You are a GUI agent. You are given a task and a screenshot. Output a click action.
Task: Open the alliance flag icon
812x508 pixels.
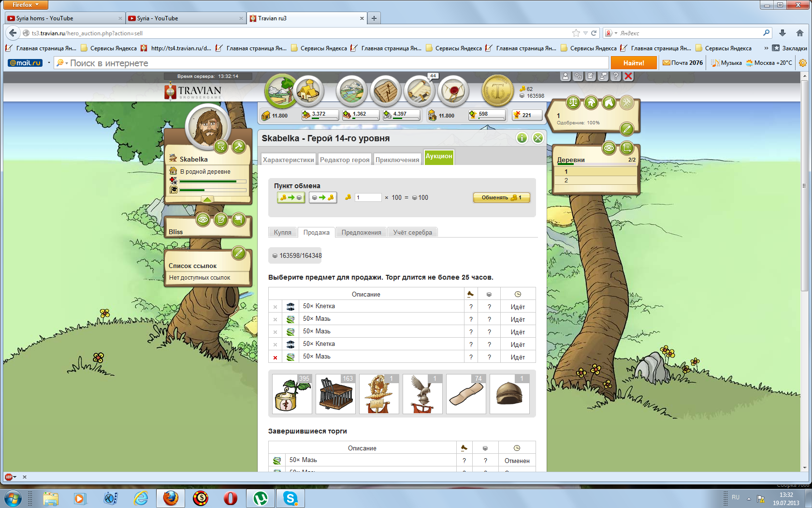coord(239,220)
